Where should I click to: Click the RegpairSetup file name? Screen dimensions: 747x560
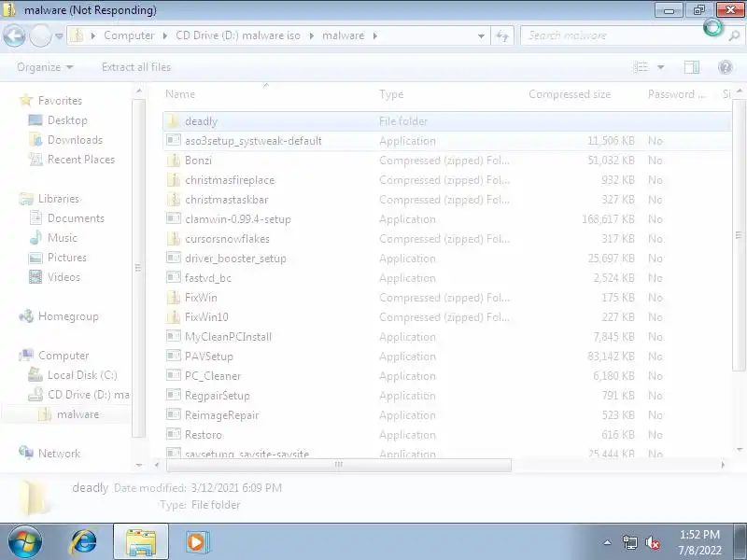click(x=218, y=395)
